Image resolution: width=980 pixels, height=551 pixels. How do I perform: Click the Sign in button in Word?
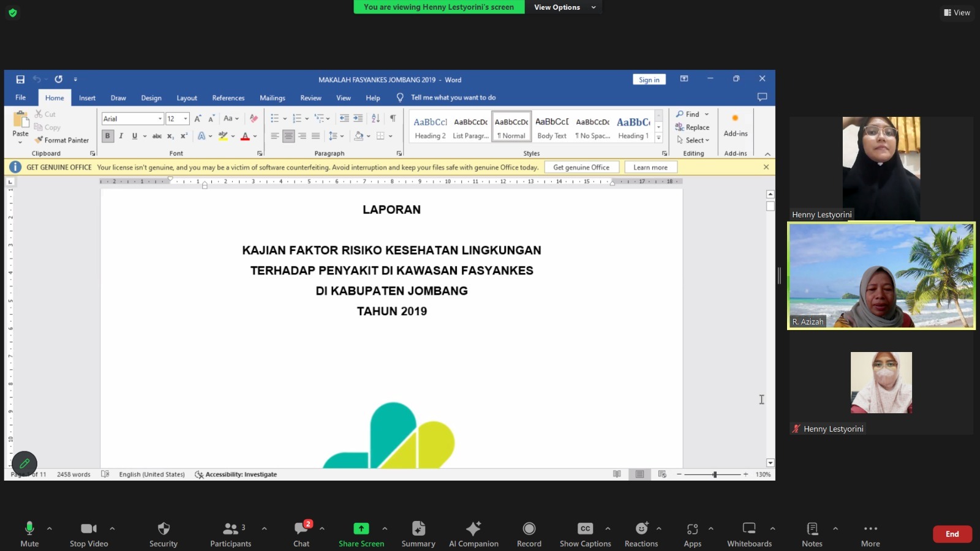[649, 79]
